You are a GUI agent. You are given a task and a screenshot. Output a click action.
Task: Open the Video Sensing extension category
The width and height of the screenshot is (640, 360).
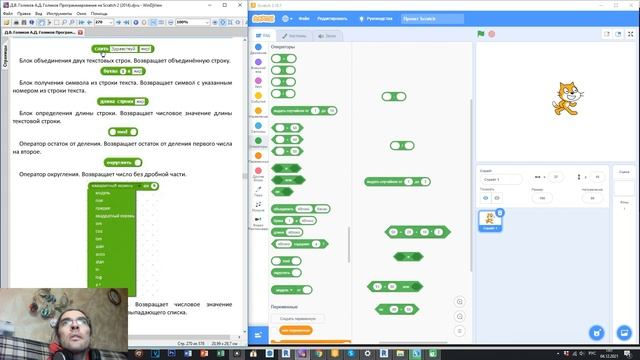pyautogui.click(x=258, y=222)
